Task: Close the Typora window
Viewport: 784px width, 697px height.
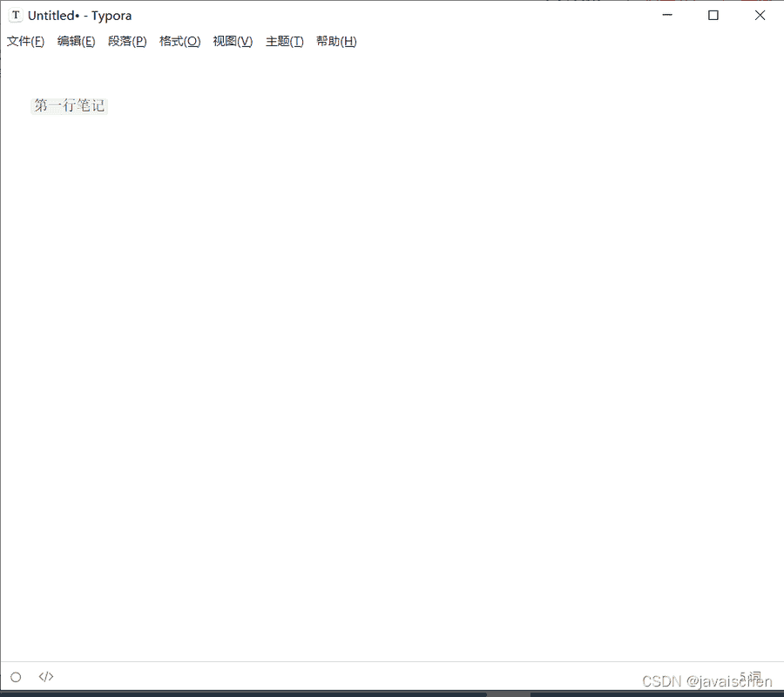Action: [760, 16]
